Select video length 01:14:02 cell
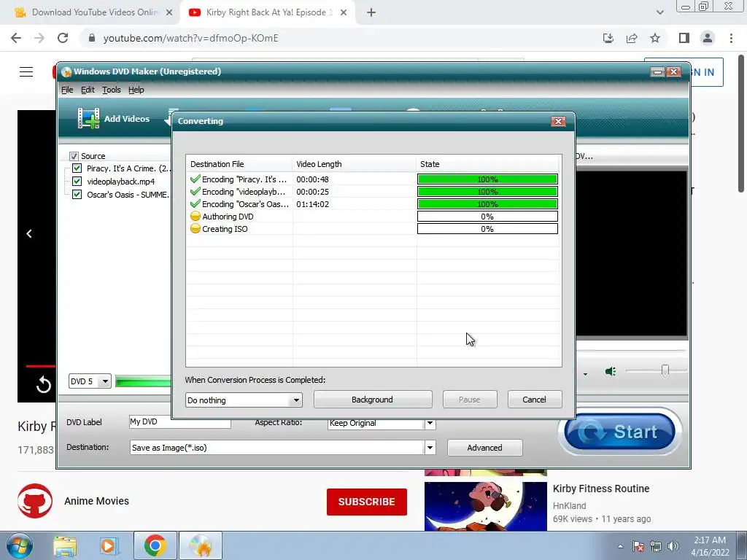 coord(312,204)
